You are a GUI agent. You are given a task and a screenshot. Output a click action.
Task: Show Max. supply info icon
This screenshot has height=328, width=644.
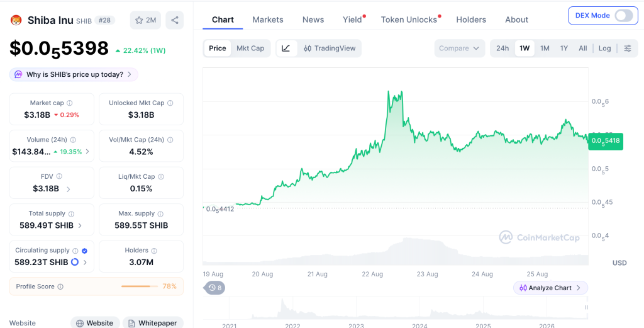pyautogui.click(x=160, y=213)
